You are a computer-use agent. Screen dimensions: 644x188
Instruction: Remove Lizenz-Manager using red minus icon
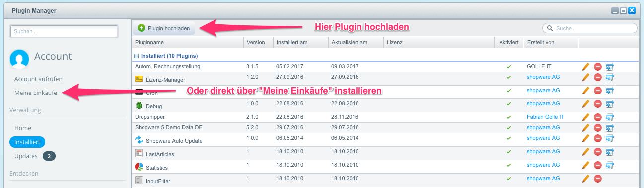pyautogui.click(x=598, y=77)
